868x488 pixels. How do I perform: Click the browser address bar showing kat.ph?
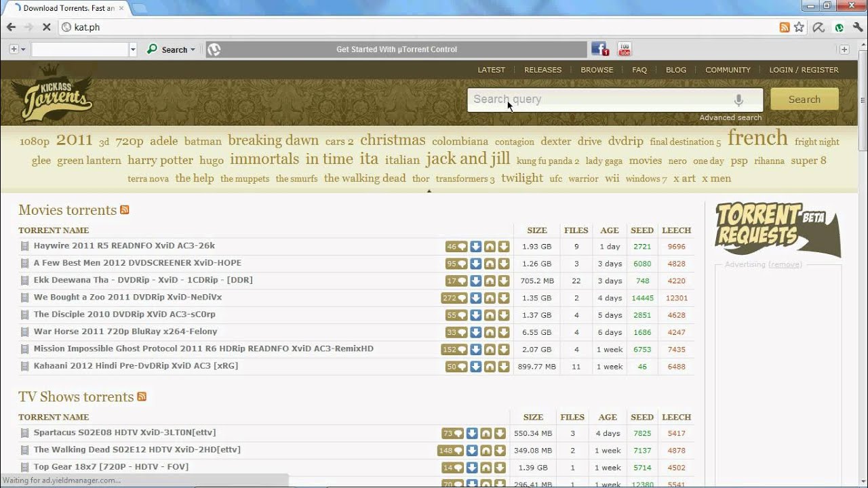pos(420,27)
